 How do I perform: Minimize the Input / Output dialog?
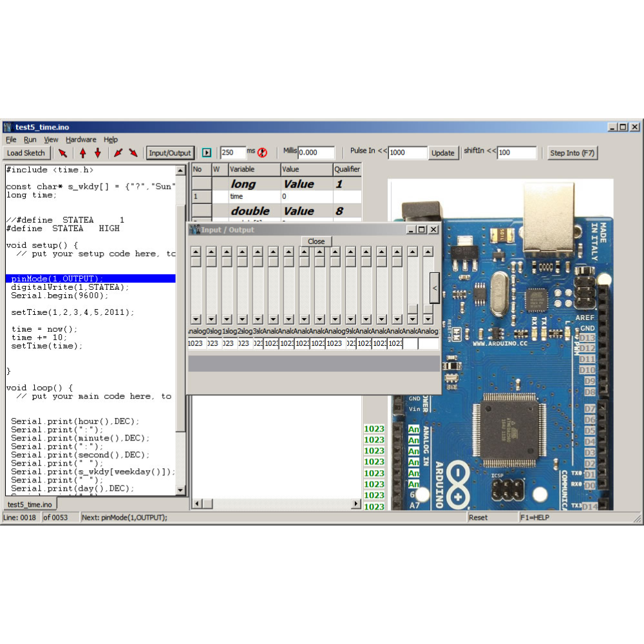[411, 230]
